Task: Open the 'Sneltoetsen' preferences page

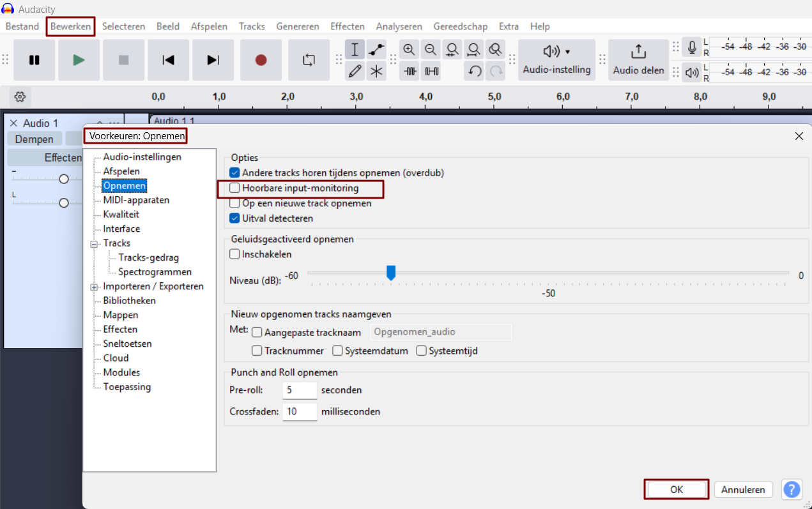Action: point(127,344)
